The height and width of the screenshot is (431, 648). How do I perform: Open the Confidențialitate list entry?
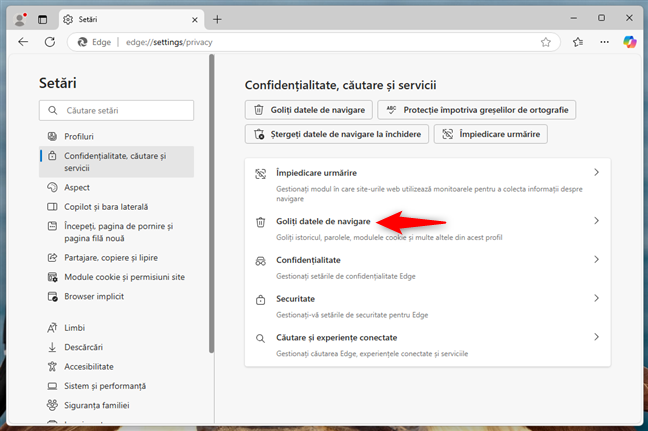coord(428,267)
